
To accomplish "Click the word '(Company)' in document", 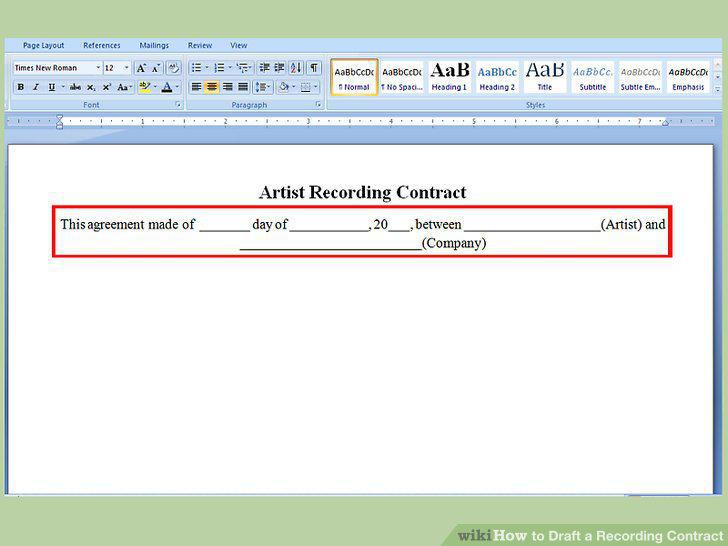I will (454, 243).
